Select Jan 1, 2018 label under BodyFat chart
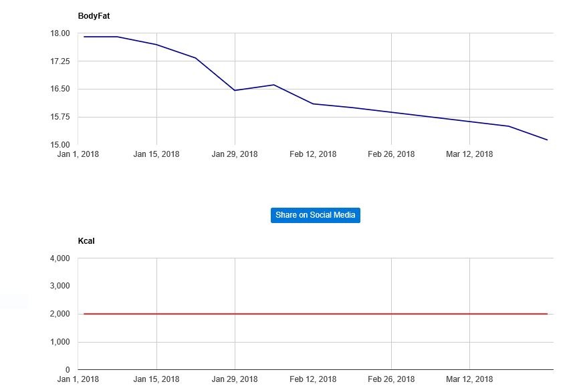575x392 pixels. (x=78, y=154)
